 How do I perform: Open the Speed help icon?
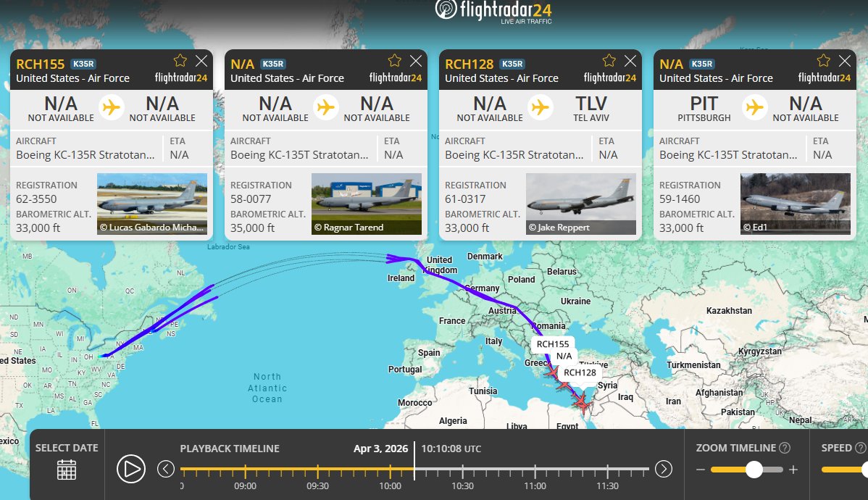860,448
